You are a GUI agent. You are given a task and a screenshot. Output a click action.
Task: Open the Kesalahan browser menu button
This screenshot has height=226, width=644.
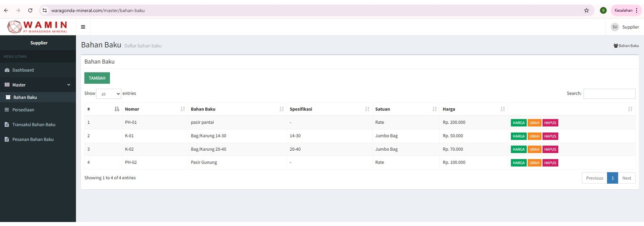click(626, 10)
